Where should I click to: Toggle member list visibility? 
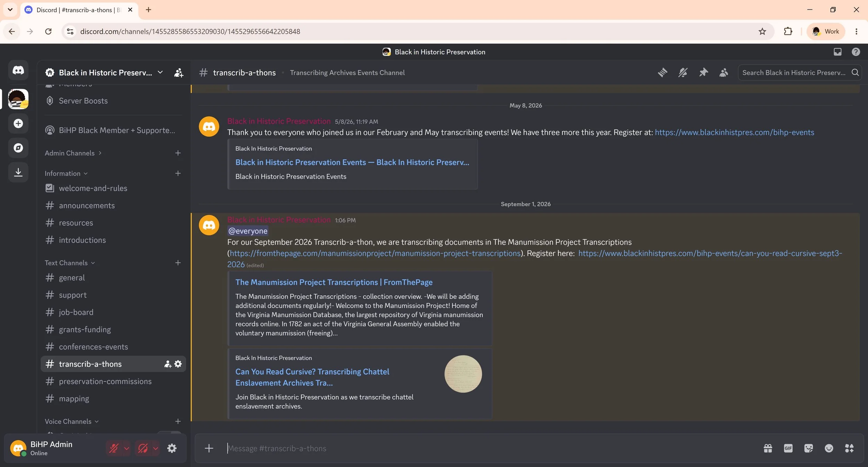724,73
